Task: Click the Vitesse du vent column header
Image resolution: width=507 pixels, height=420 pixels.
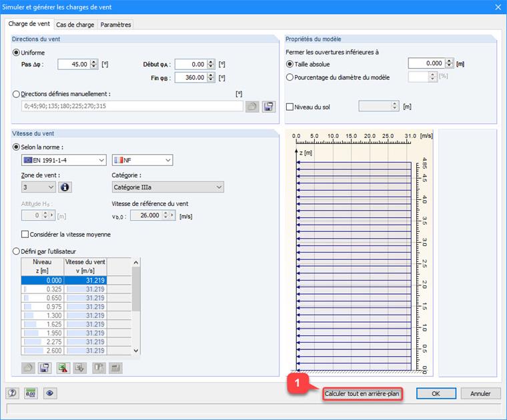Action: point(85,267)
